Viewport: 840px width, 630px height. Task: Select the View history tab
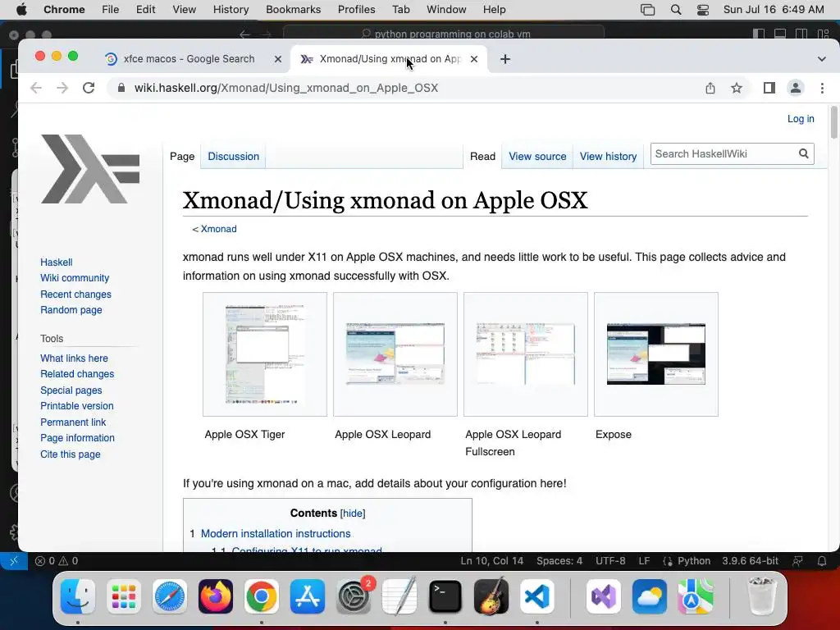(608, 157)
